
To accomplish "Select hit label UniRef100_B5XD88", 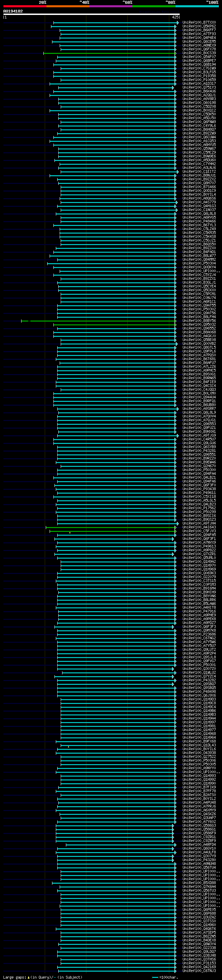I will [x=199, y=883].
